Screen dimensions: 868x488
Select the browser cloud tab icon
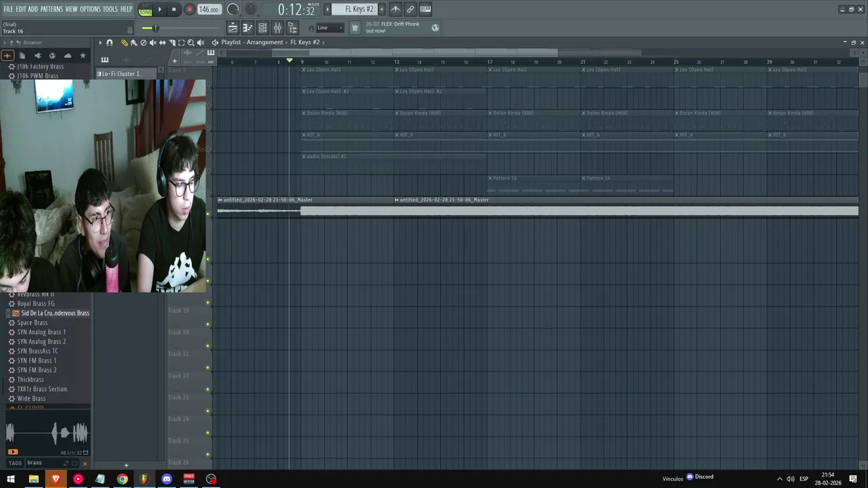pyautogui.click(x=67, y=56)
